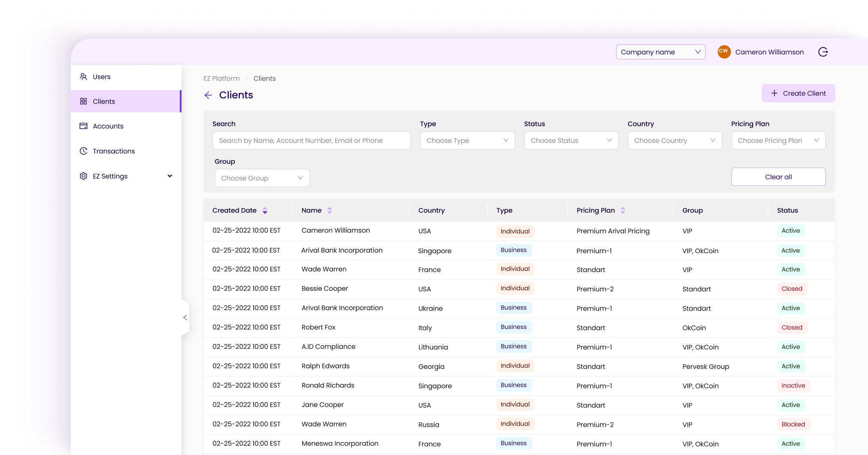The image size is (868, 455).
Task: Focus the client search input field
Action: click(312, 141)
